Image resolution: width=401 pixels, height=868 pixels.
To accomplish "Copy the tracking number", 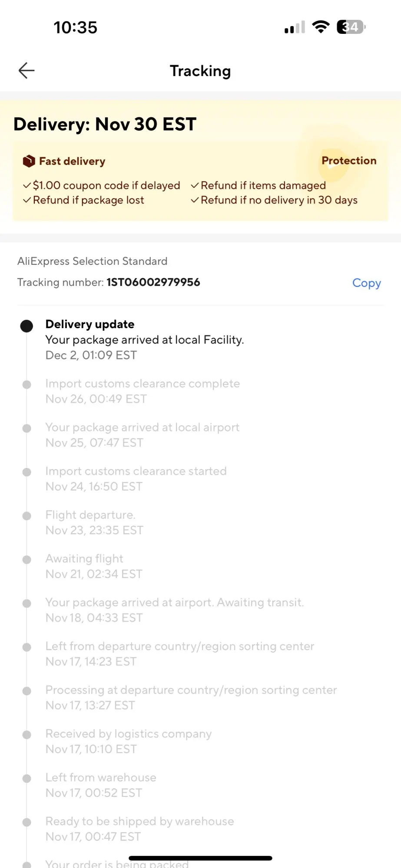I will click(x=366, y=283).
